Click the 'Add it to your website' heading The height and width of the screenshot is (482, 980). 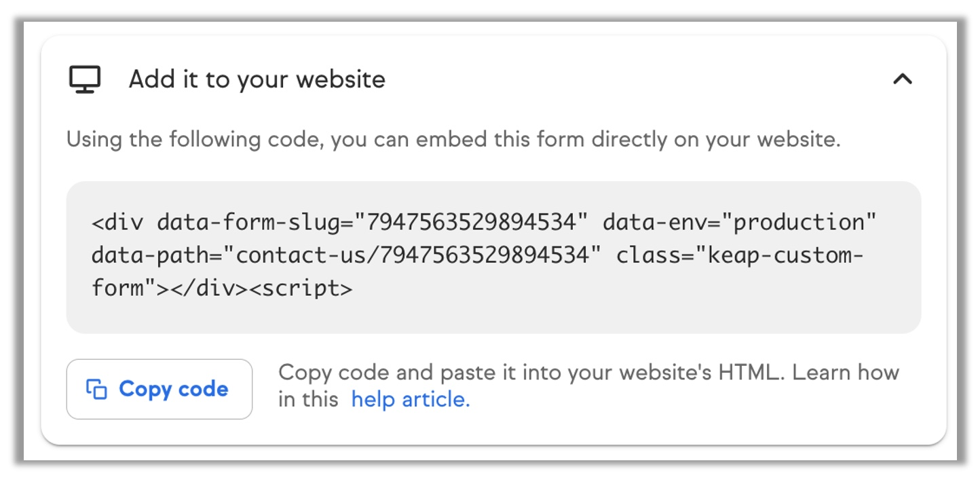tap(257, 79)
